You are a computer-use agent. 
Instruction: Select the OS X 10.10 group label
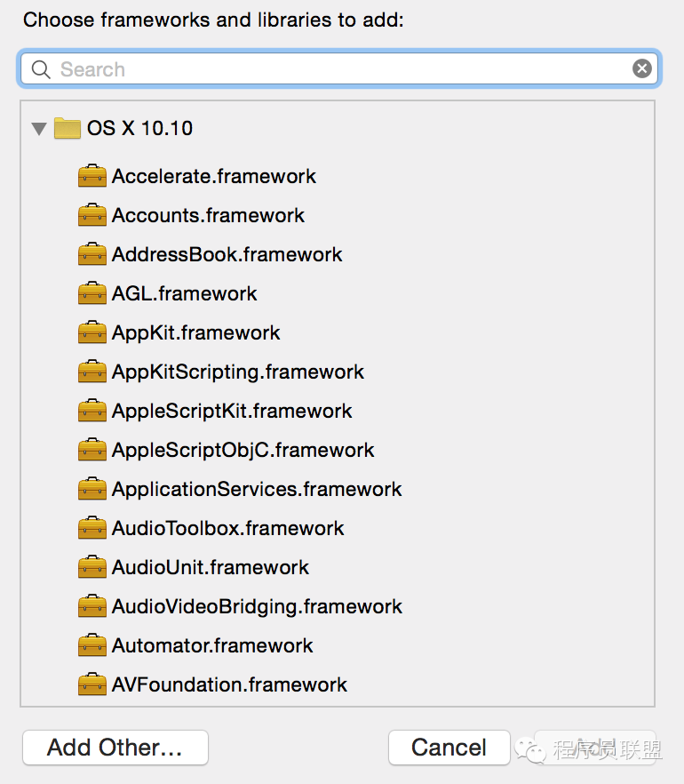point(139,129)
